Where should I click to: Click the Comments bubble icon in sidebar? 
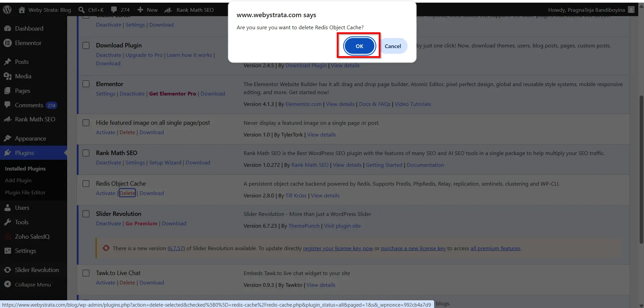(8, 105)
